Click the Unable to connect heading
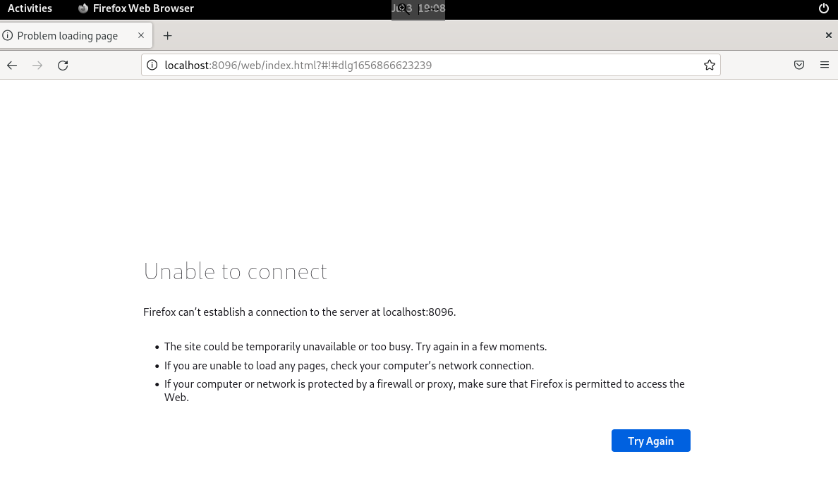Viewport: 838px width, 504px height. [x=235, y=271]
